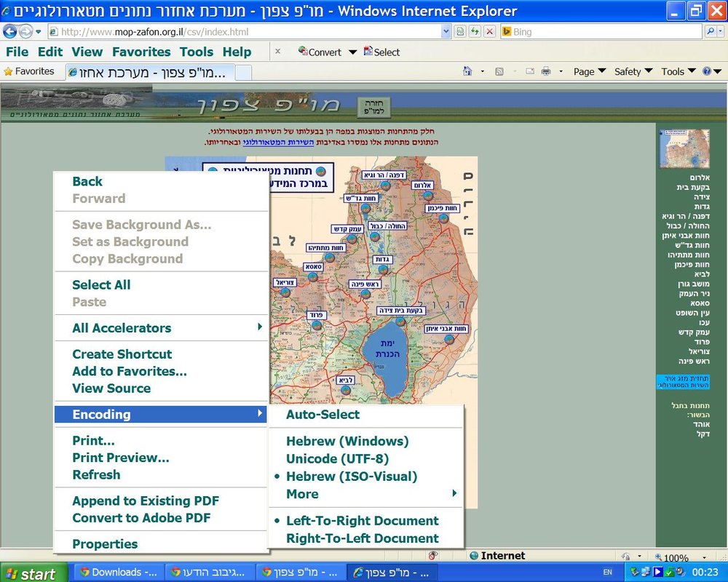Open the השירות המטאורולוגי hyperlink
Screen dimensions: 728x582
[x=278, y=142]
